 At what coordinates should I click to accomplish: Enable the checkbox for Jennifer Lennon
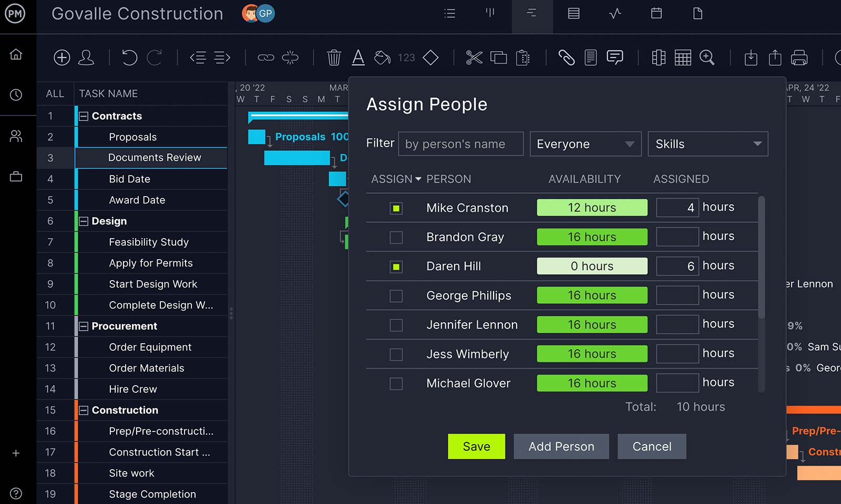[396, 325]
